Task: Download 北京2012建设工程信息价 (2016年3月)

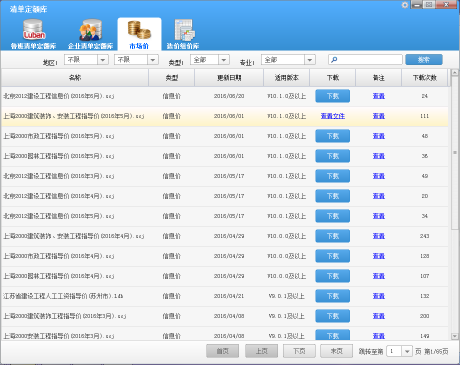Action: (333, 176)
